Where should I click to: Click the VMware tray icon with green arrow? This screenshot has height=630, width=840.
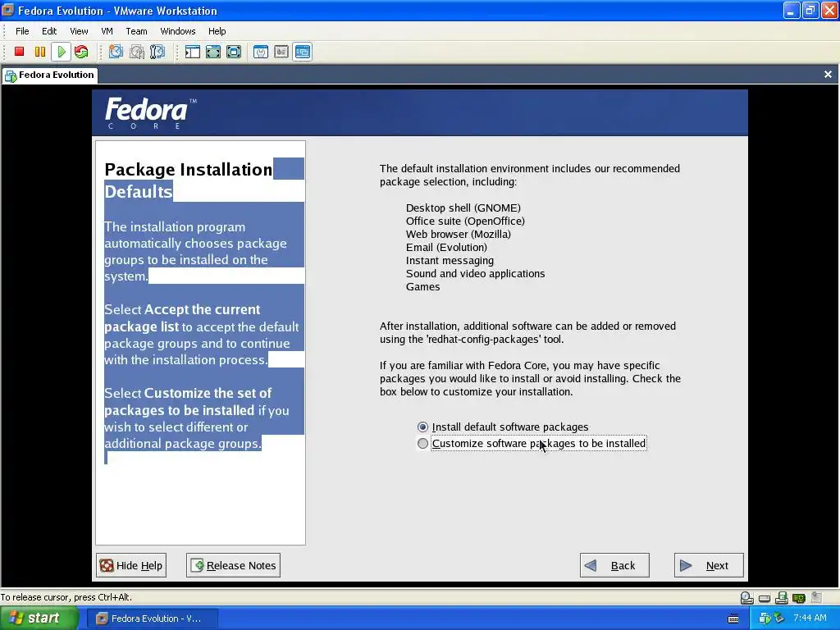765,619
